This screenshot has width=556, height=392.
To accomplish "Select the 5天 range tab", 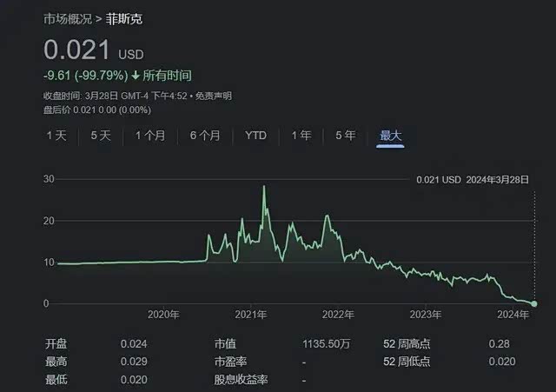I will coord(101,136).
